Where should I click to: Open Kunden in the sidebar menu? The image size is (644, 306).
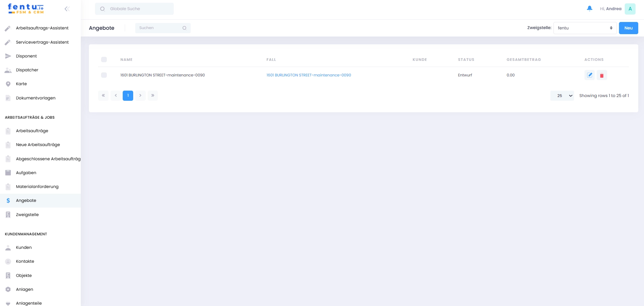coord(24,248)
